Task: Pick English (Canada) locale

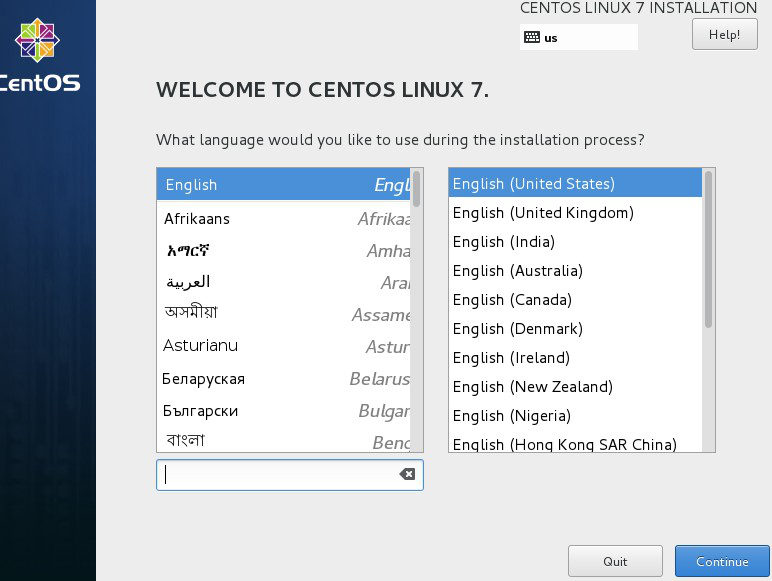Action: tap(512, 300)
